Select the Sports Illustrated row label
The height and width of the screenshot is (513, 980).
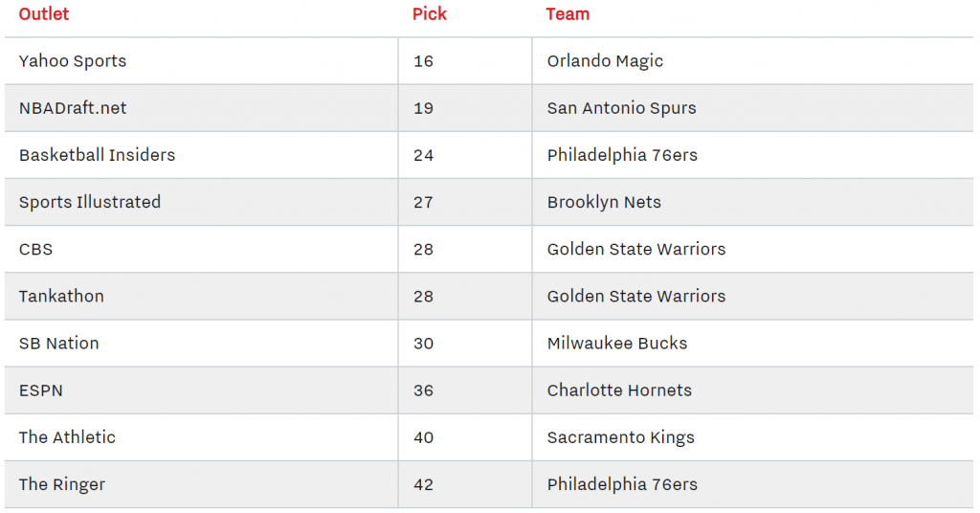pyautogui.click(x=89, y=202)
